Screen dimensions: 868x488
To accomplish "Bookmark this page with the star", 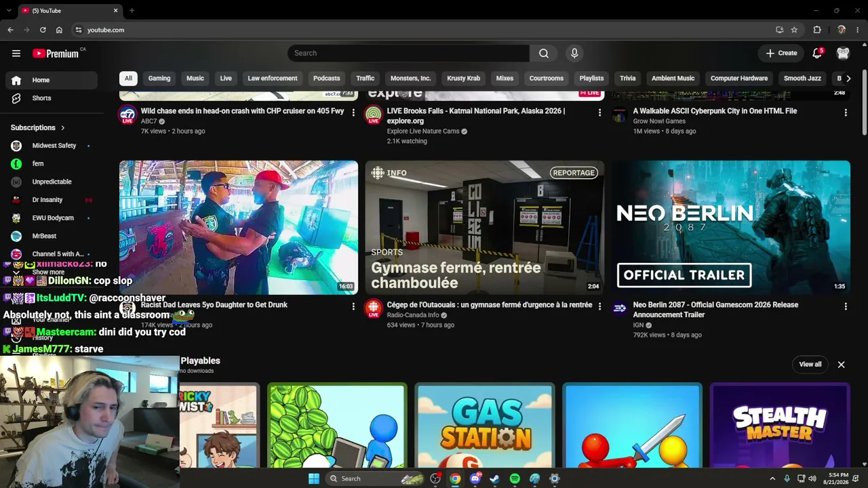I will (794, 30).
